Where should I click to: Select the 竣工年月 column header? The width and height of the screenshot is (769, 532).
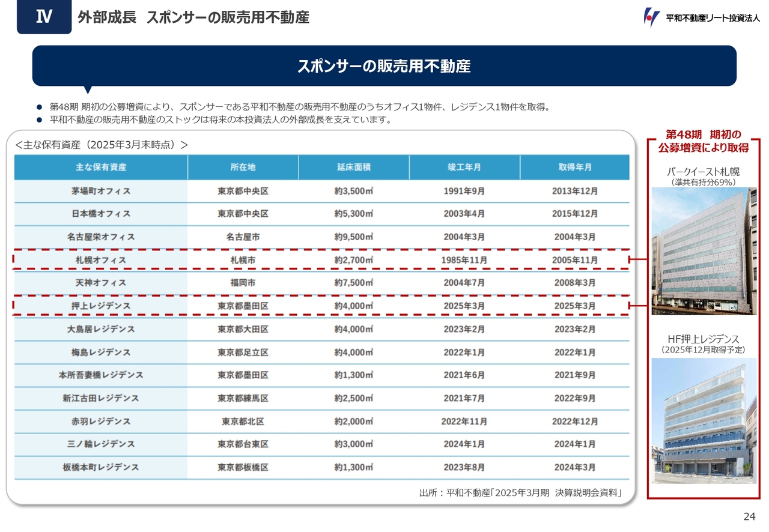[x=464, y=167]
